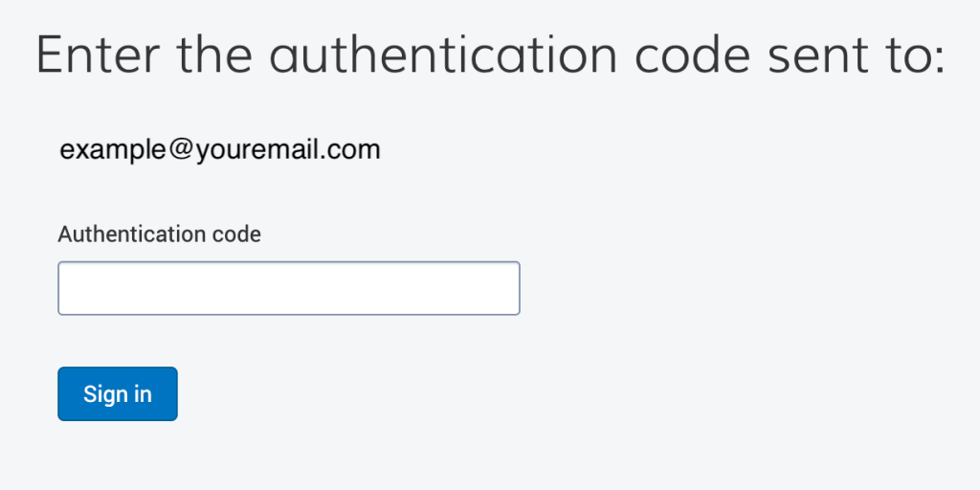Click the word 'Enter' in the heading
The width and height of the screenshot is (980, 490).
point(98,55)
